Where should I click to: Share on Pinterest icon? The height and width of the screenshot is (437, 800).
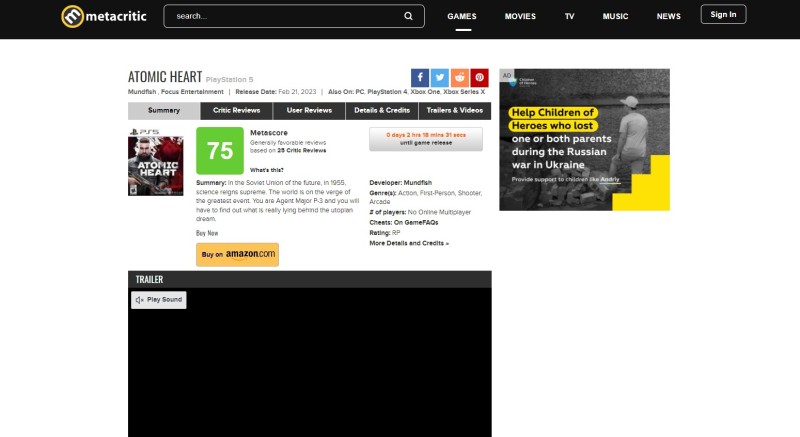coord(480,78)
